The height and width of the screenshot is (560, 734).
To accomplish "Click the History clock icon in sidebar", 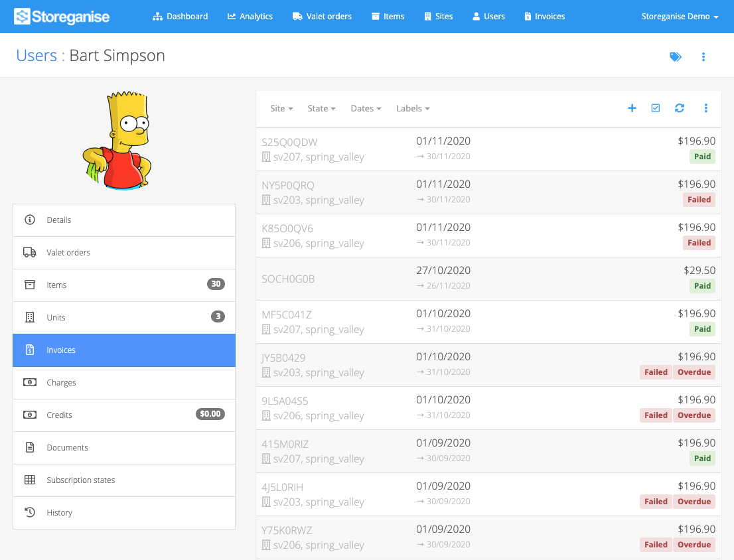I will (x=29, y=512).
